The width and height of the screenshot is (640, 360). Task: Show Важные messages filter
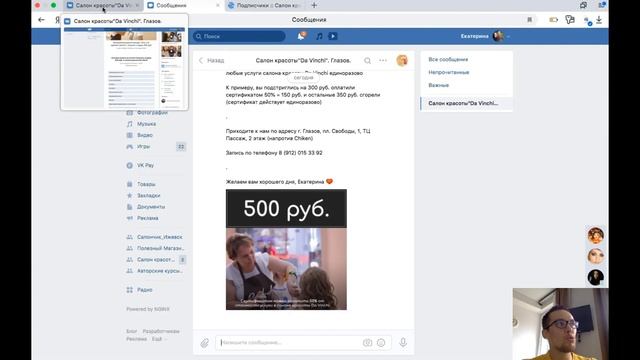(x=438, y=85)
